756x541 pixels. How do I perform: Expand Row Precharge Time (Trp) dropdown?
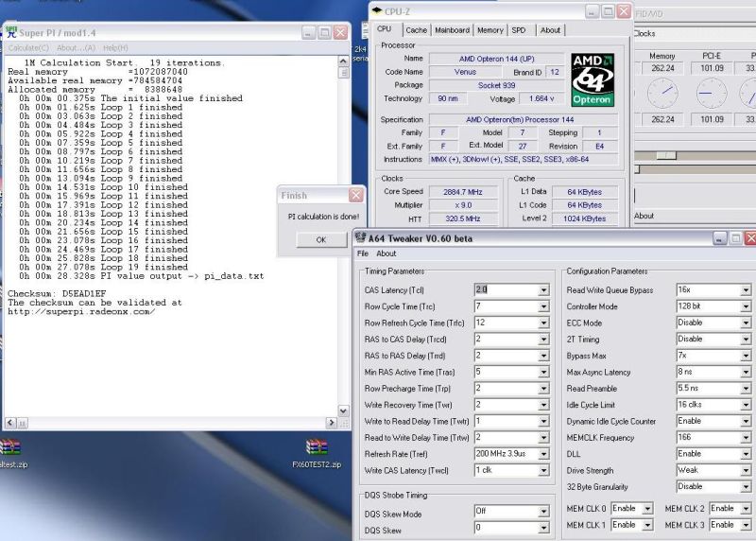pyautogui.click(x=543, y=389)
